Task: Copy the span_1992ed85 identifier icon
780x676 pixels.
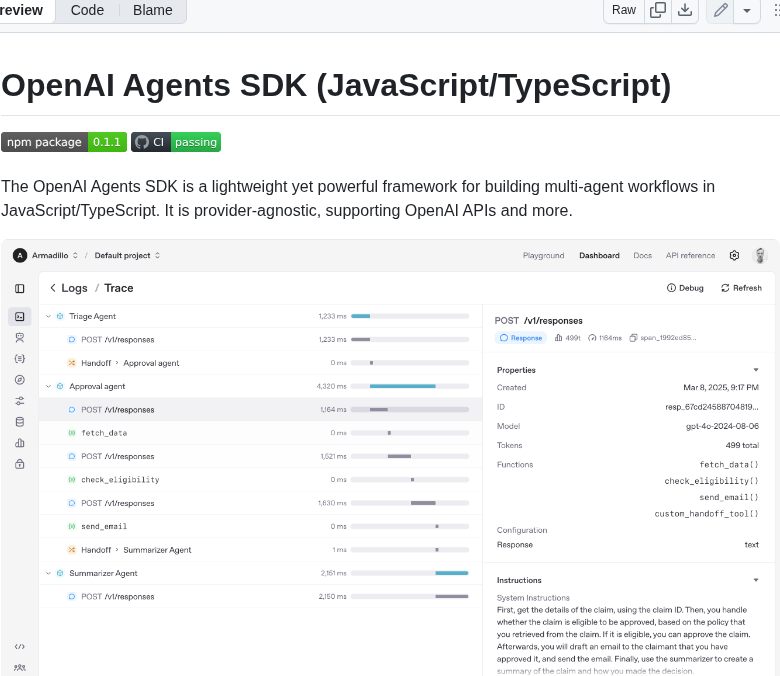Action: coord(633,338)
